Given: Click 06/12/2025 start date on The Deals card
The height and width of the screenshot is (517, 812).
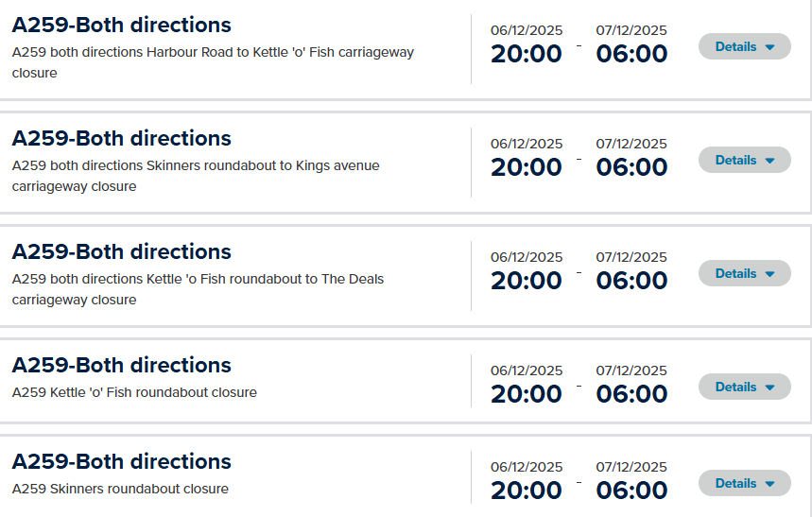Looking at the screenshot, I should [526, 257].
